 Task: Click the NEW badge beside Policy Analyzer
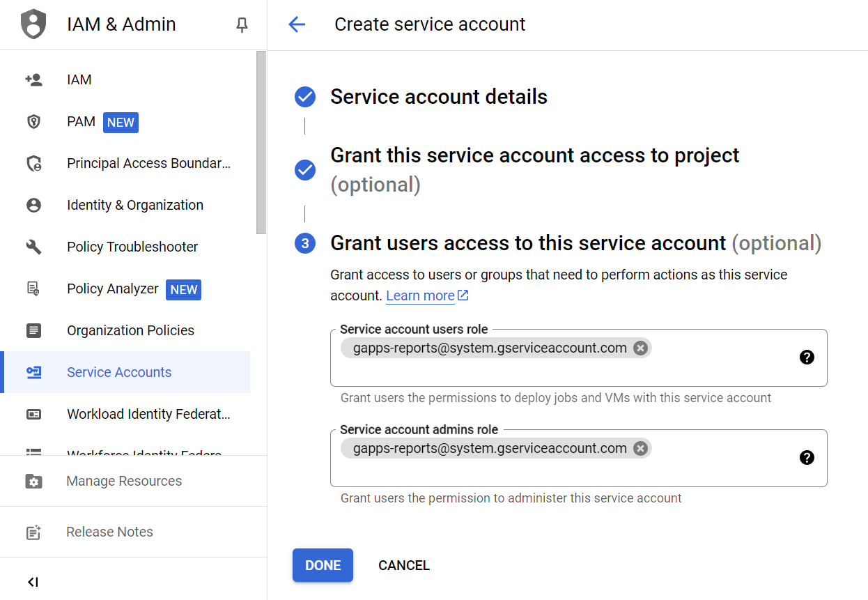183,289
